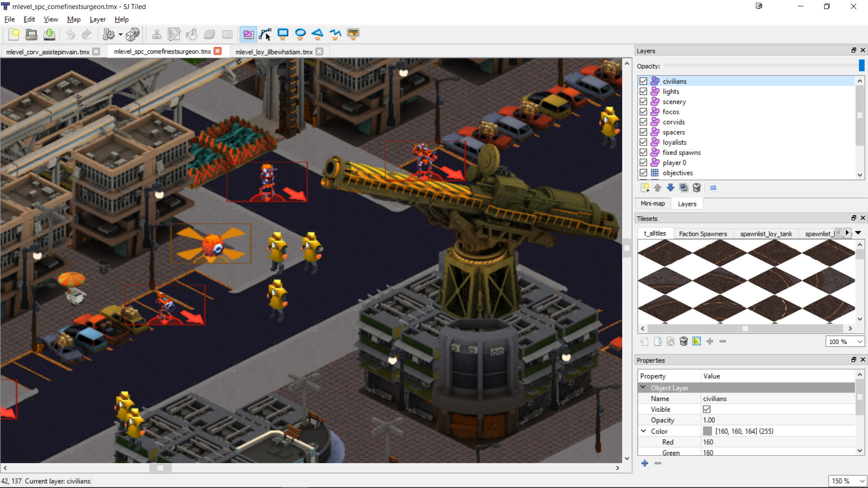Select the Insert Ellipse tool
Viewport: 868px width, 488px height.
click(x=300, y=34)
